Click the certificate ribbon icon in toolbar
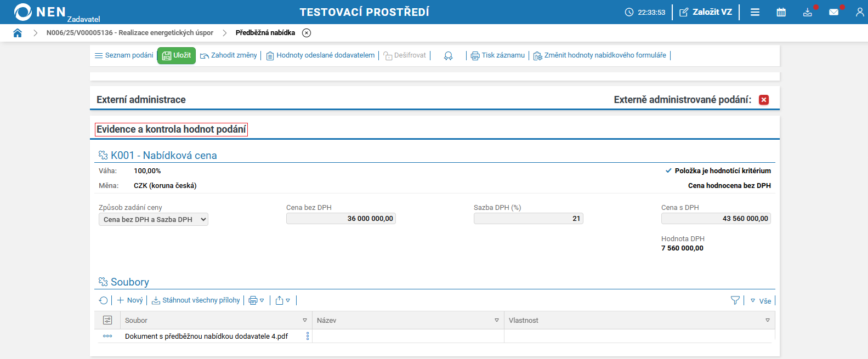Viewport: 868px width, 359px height. click(x=449, y=56)
